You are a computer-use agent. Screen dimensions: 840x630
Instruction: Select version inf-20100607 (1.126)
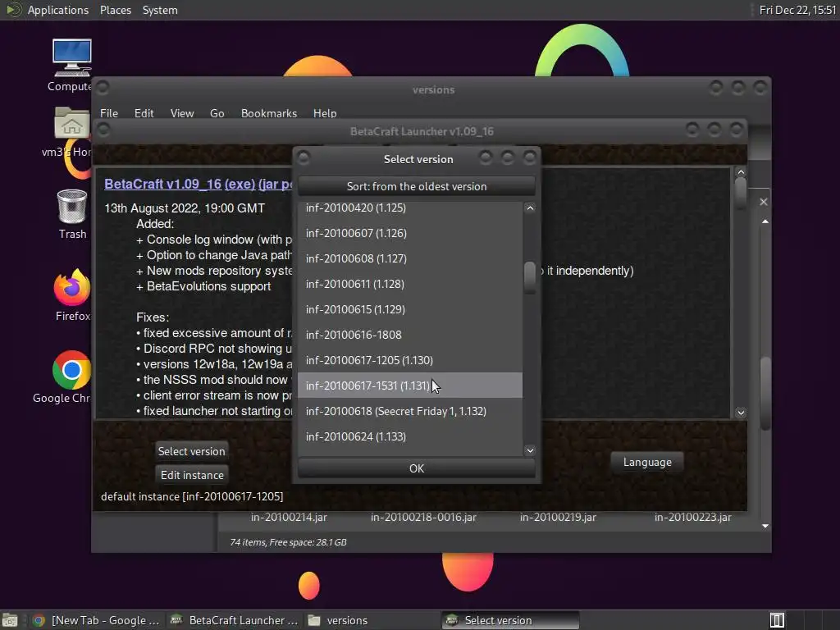tap(410, 233)
